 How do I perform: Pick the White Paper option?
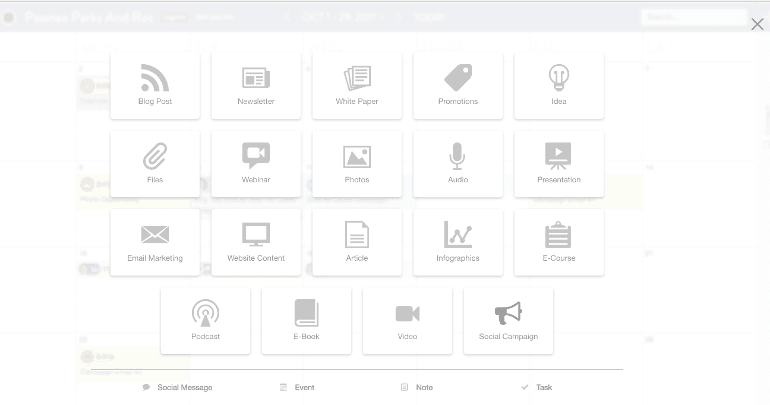pyautogui.click(x=357, y=85)
